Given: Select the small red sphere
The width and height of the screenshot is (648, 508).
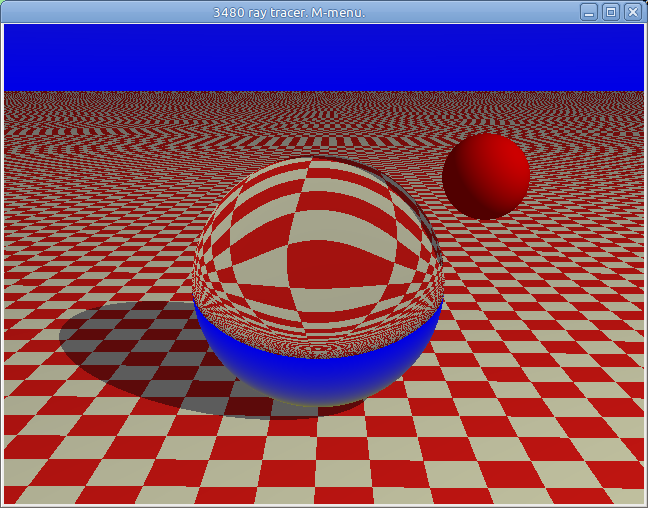Looking at the screenshot, I should [x=485, y=177].
